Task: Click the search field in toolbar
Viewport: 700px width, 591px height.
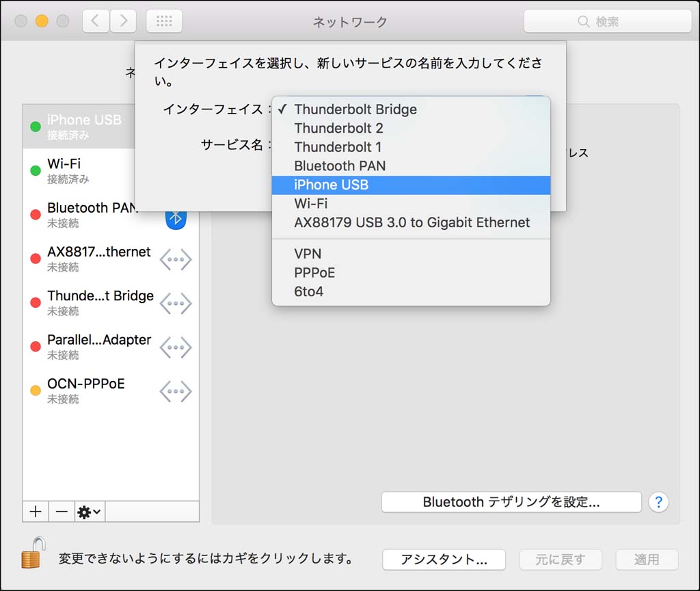Action: [608, 21]
